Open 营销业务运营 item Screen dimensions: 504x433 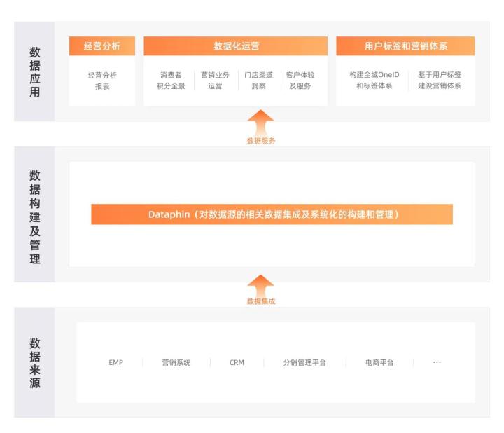215,81
